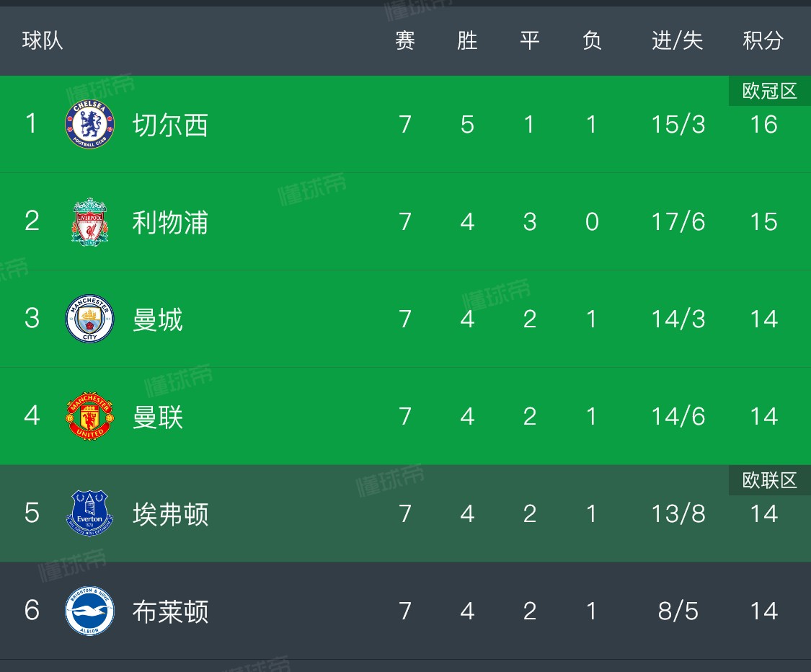Select the Manchester City crest icon
Image resolution: width=811 pixels, height=672 pixels.
tap(89, 319)
